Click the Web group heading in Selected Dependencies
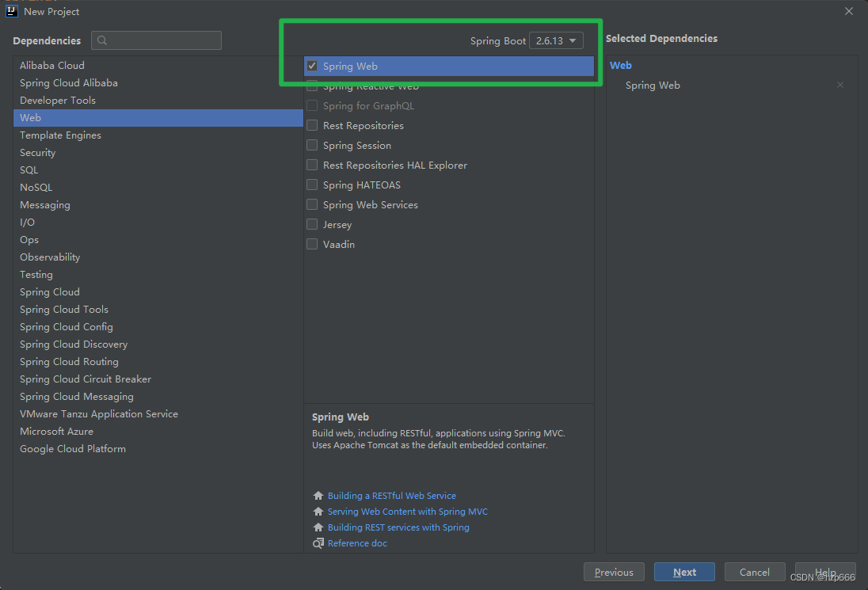868x590 pixels. point(621,65)
